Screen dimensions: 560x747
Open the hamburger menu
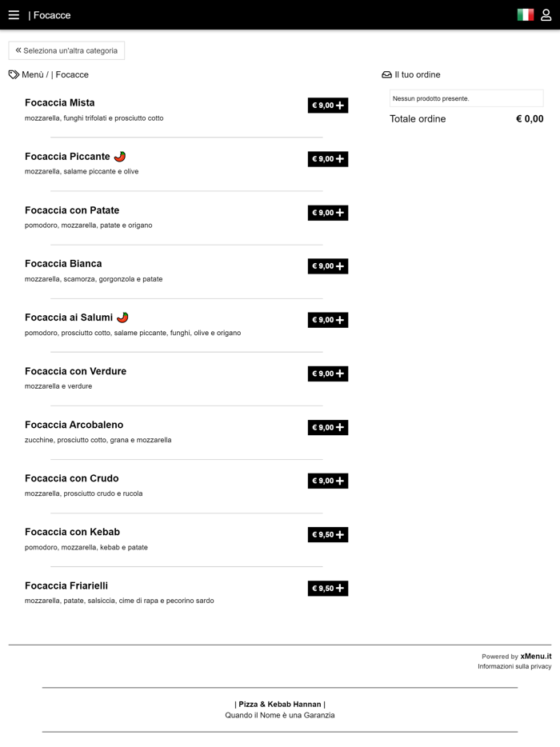14,14
